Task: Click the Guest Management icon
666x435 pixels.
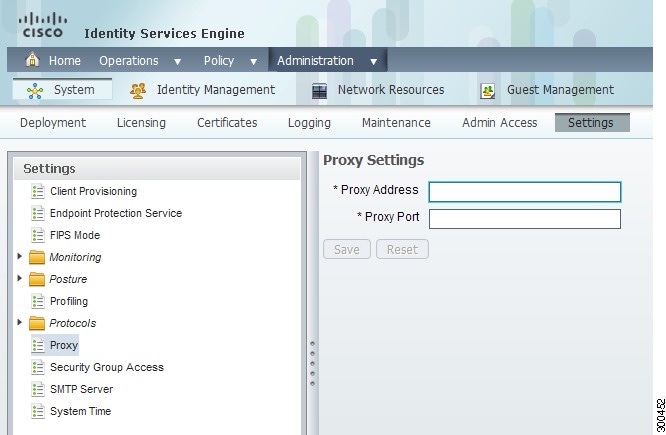Action: point(489,90)
